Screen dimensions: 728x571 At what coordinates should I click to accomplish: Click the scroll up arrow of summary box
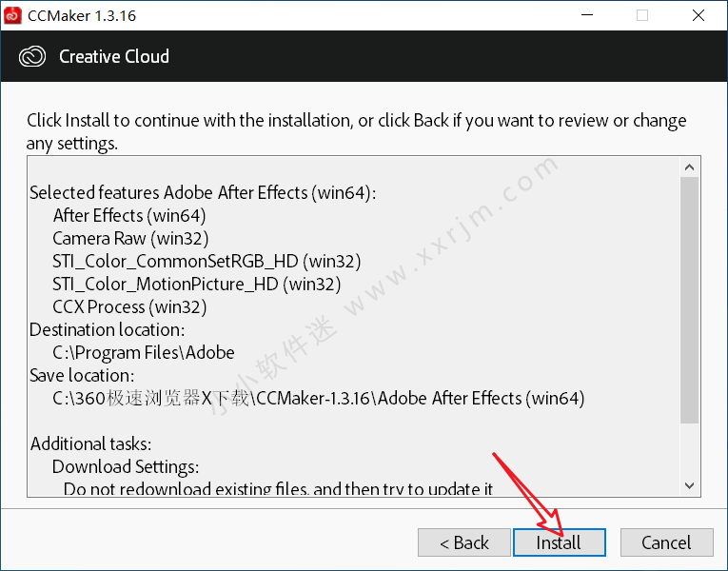click(690, 167)
